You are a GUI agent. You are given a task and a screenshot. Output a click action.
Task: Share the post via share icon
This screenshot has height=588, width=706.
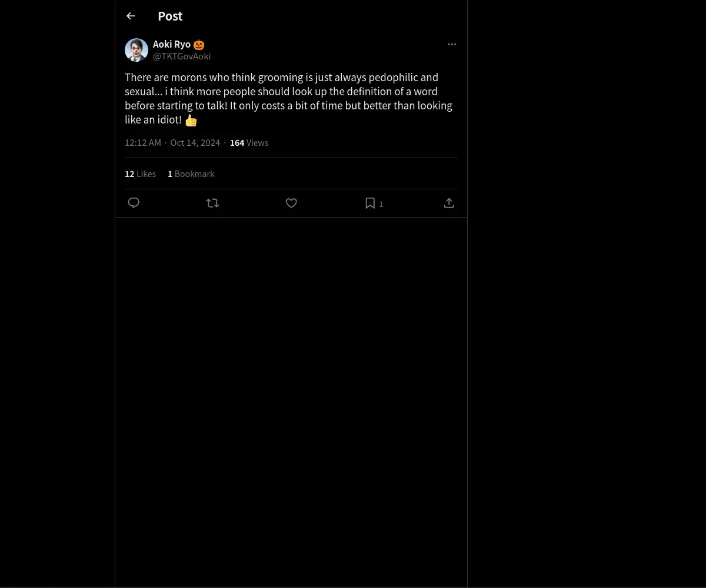tap(449, 203)
